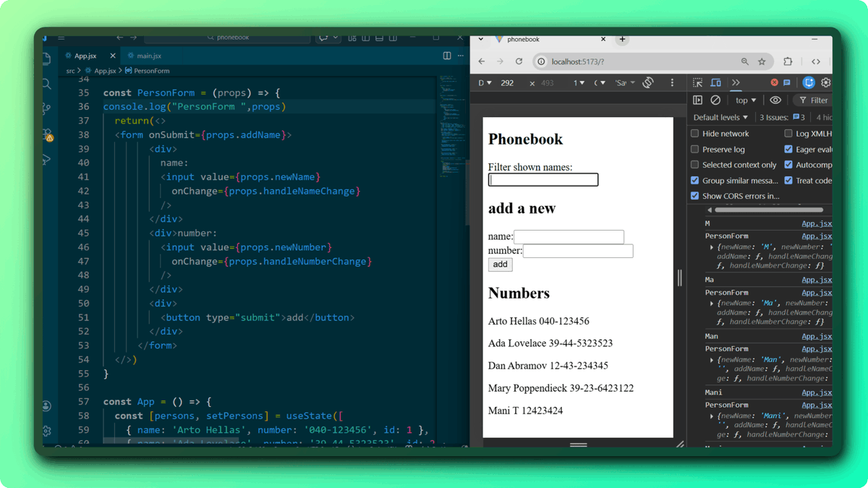Open device toolbar more options menu
This screenshot has width=868, height=488.
(x=672, y=82)
